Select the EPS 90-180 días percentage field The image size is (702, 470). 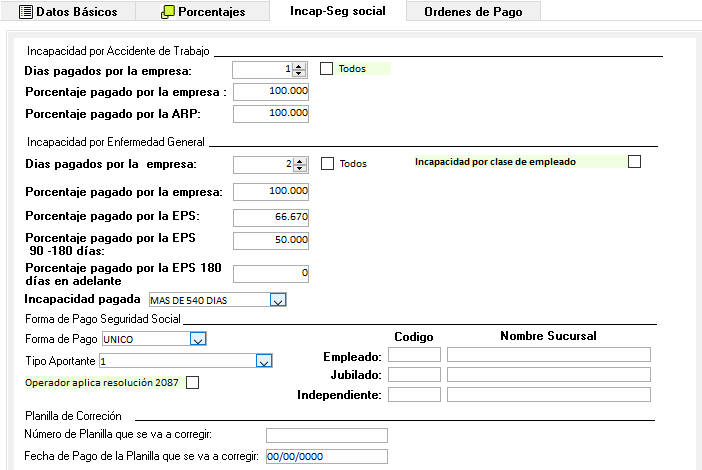coord(271,240)
